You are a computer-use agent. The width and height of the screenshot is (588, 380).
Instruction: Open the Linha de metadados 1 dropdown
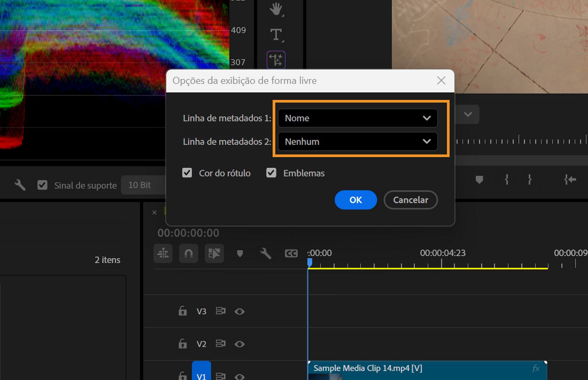[x=357, y=118]
